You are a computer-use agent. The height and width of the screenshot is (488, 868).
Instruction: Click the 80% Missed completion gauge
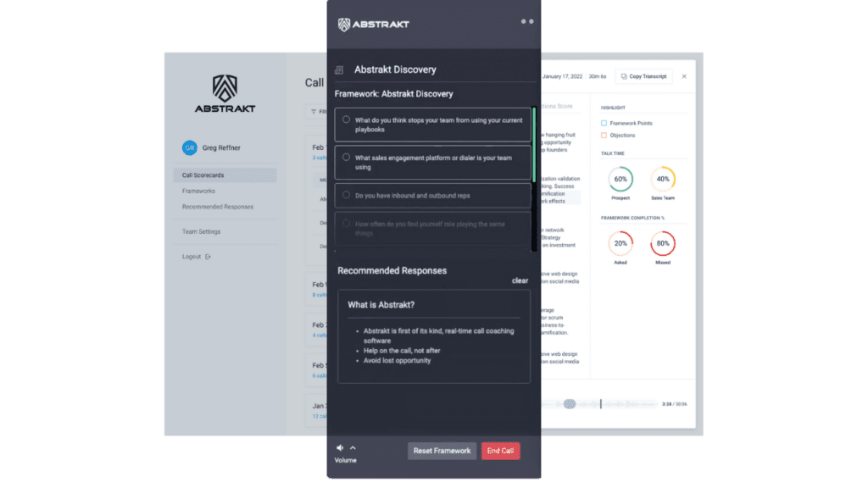[x=663, y=243]
